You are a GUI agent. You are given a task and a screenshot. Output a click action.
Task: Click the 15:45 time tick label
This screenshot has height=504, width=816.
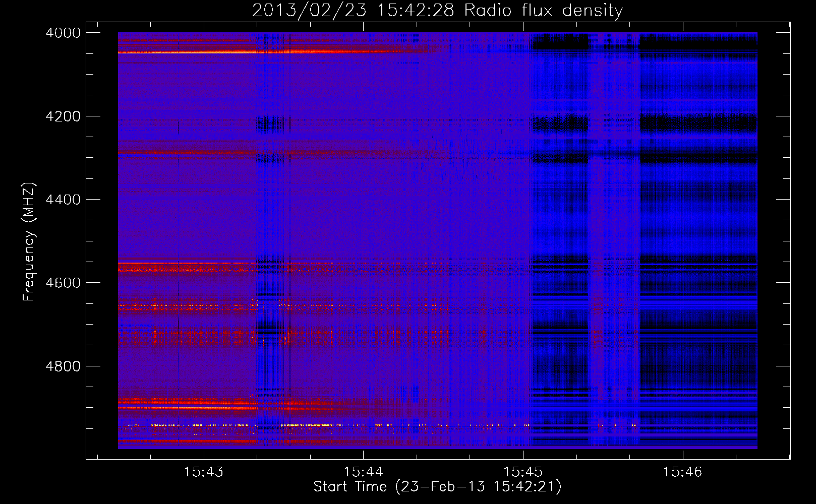tap(523, 472)
